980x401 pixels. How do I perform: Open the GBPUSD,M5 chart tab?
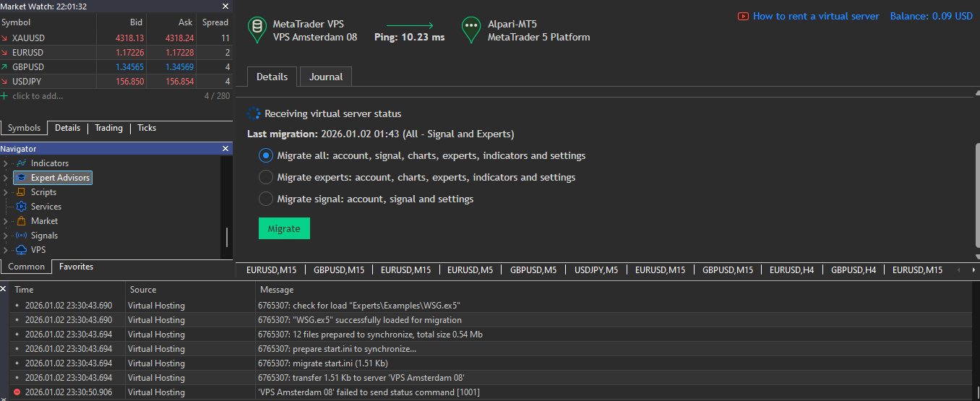533,270
